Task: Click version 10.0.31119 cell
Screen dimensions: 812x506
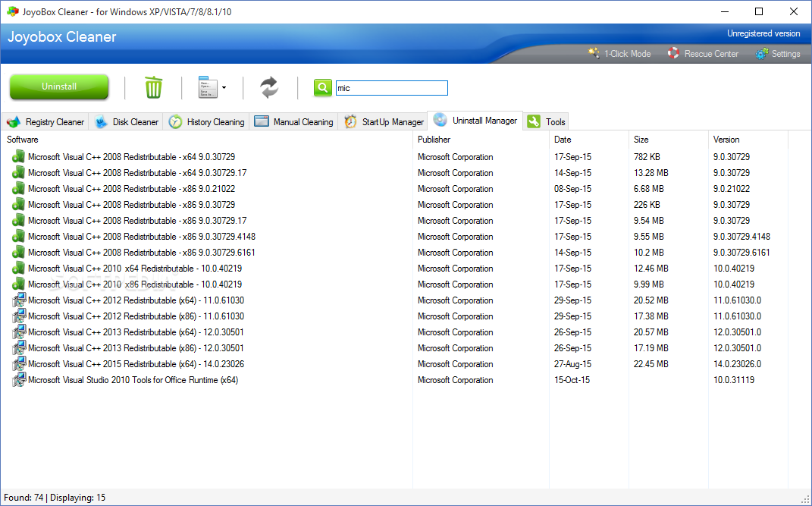Action: (x=734, y=380)
